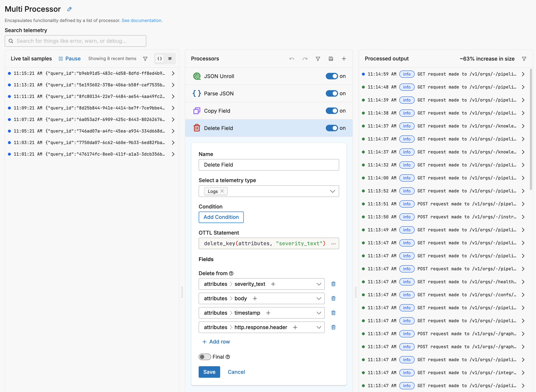This screenshot has height=392, width=536.
Task: Redo processor change
Action: (x=305, y=59)
